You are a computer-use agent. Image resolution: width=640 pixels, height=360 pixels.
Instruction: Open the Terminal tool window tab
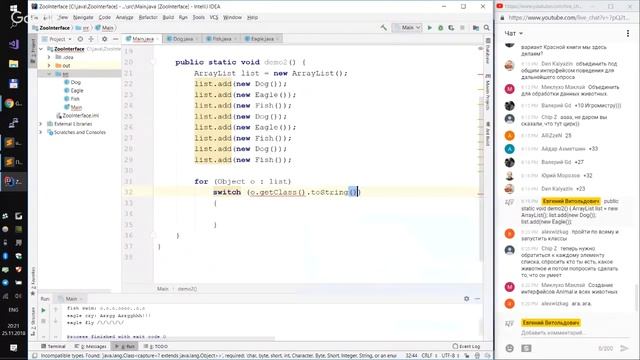[x=53, y=346]
